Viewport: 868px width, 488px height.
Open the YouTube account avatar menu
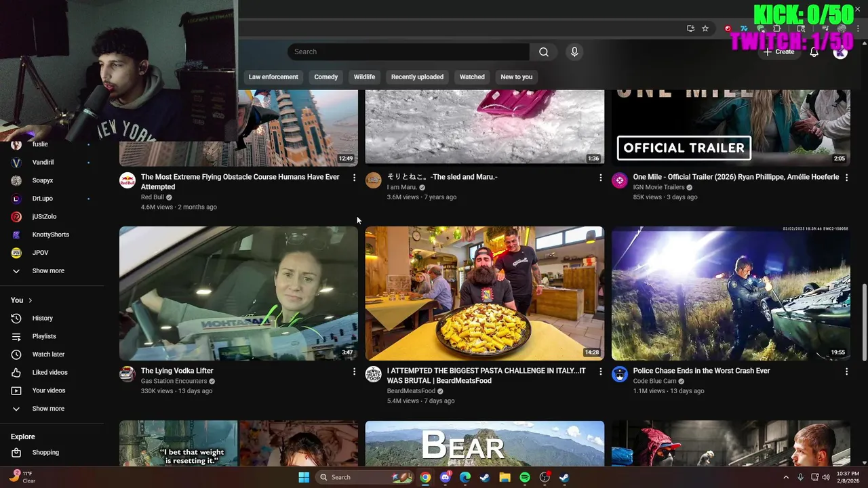coord(840,52)
